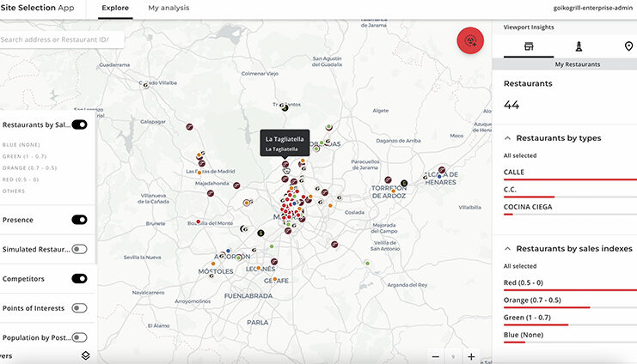Select the Explore tab

(115, 8)
